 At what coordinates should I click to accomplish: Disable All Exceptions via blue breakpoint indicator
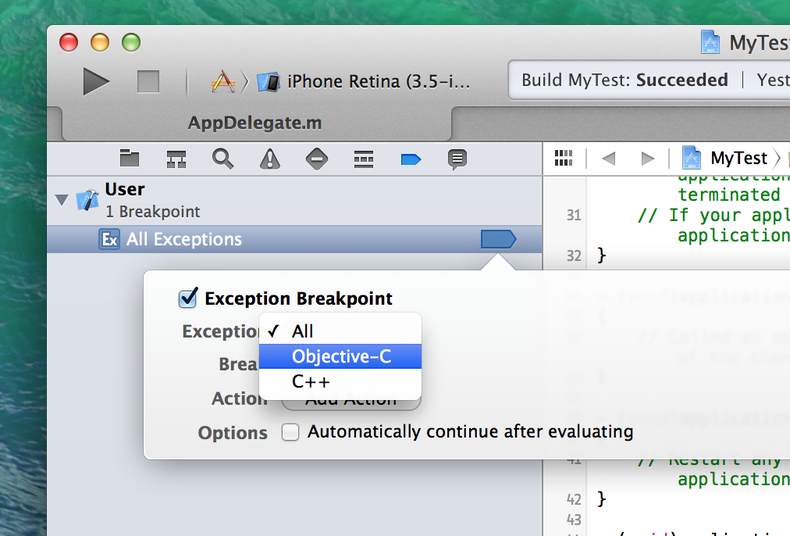pyautogui.click(x=498, y=239)
